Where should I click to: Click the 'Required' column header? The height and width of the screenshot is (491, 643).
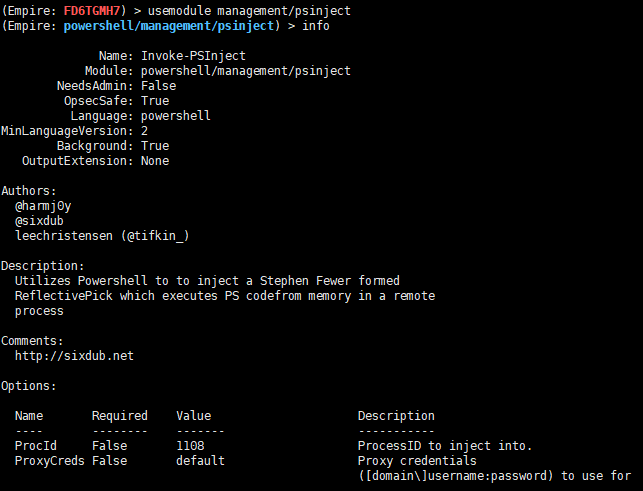[120, 416]
